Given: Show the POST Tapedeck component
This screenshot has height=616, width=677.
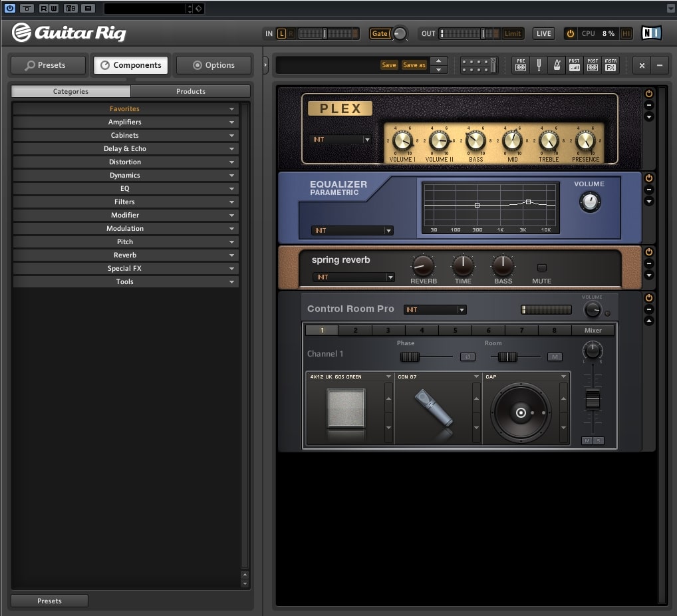Looking at the screenshot, I should tap(593, 65).
